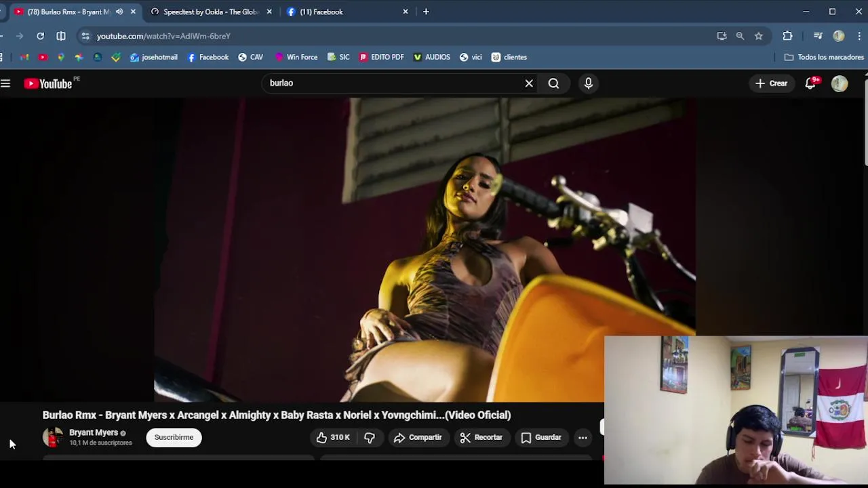868x488 pixels.
Task: Open EDITO PDF bookmark
Action: (382, 57)
